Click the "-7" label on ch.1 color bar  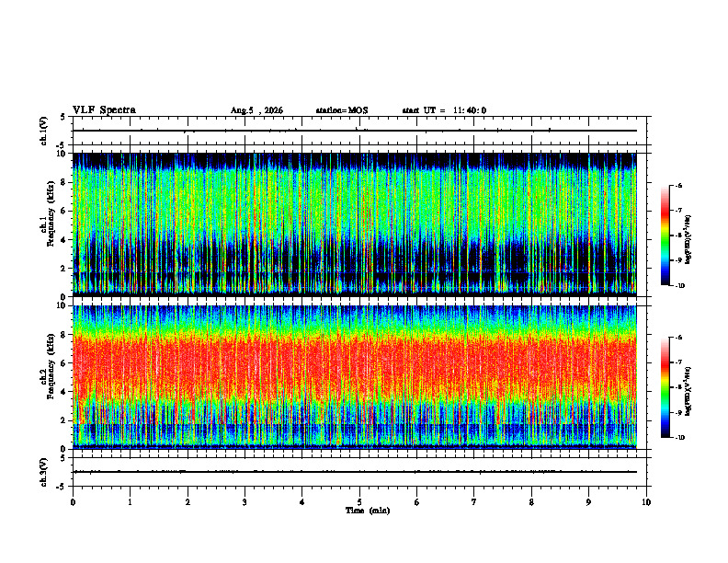pyautogui.click(x=678, y=211)
